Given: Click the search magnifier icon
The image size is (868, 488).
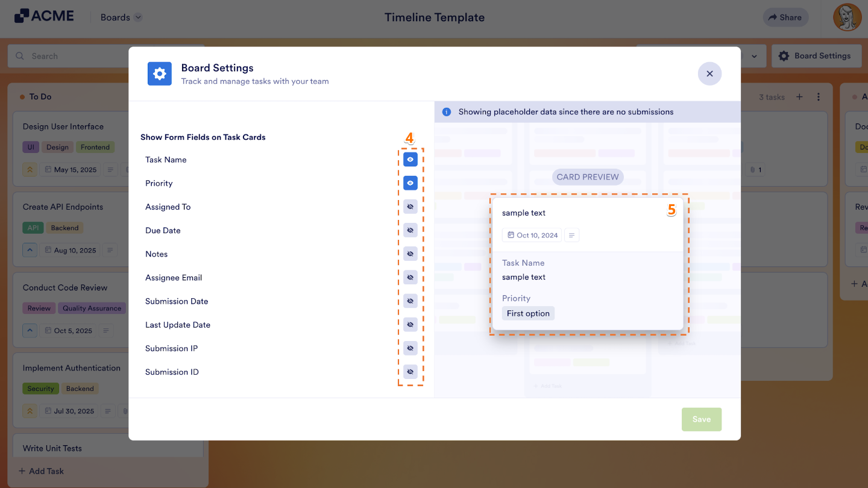Looking at the screenshot, I should 19,55.
